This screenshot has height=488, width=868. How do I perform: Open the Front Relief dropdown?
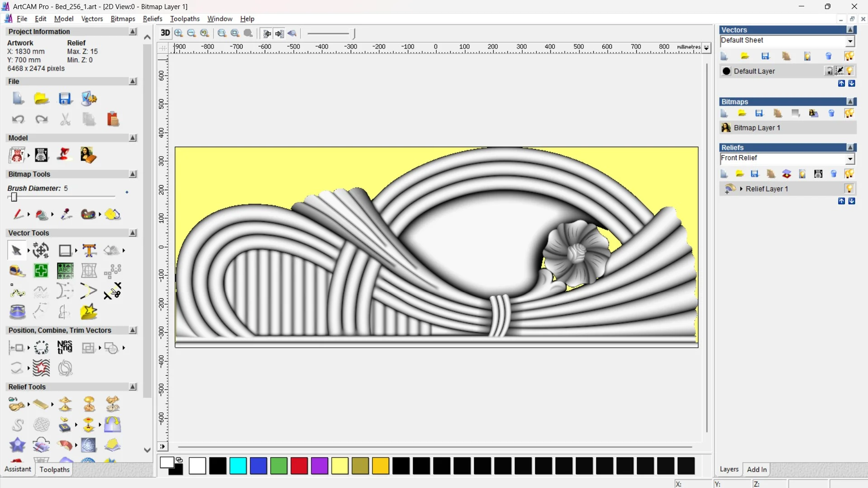850,159
